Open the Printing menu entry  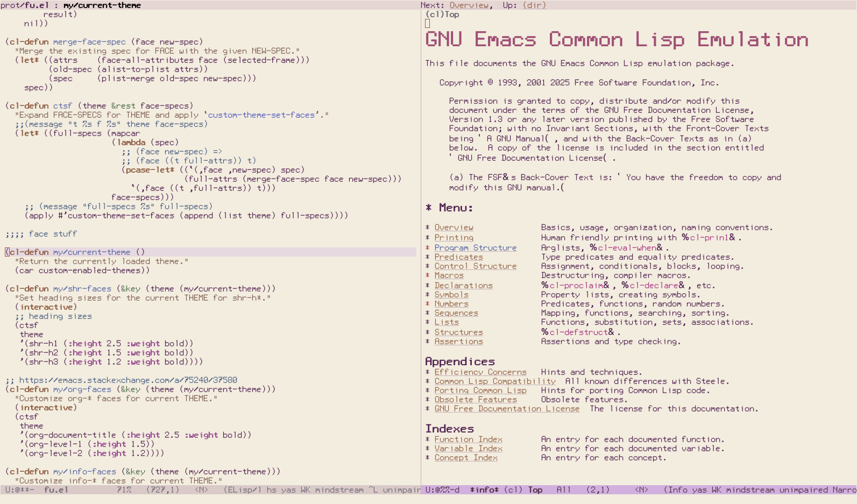point(454,237)
